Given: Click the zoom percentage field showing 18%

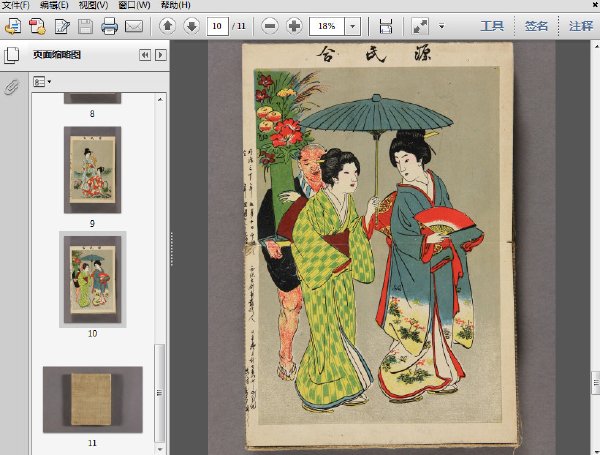Looking at the screenshot, I should point(327,26).
